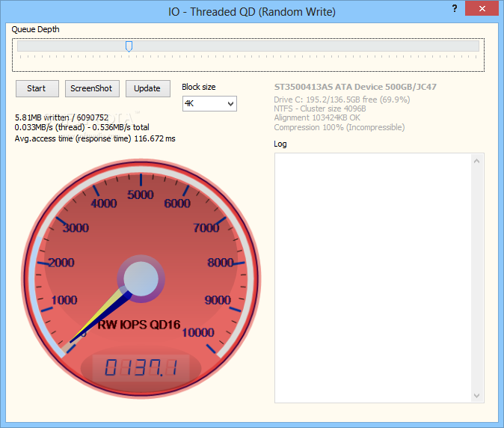
Task: Click the Update button
Action: click(x=148, y=88)
